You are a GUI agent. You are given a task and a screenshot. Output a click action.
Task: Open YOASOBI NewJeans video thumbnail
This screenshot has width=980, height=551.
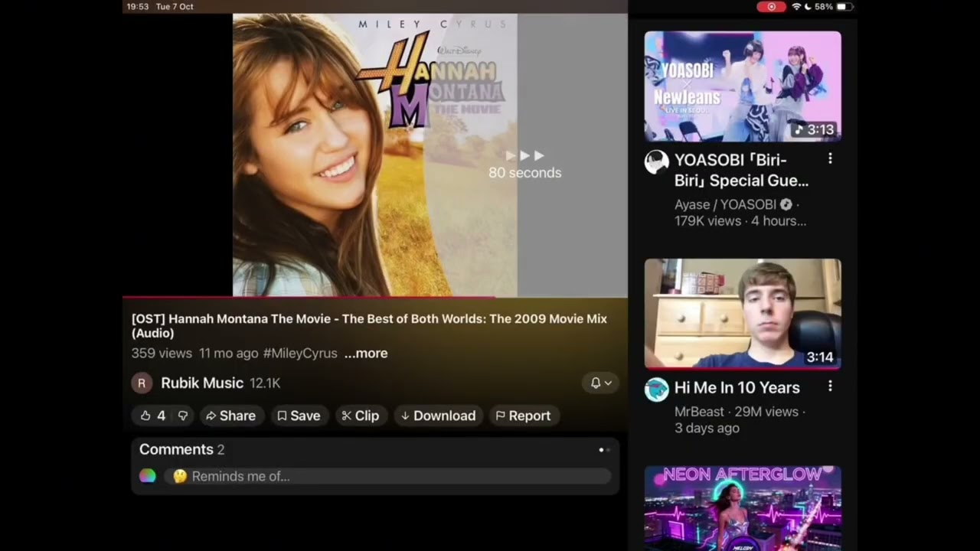pos(743,86)
